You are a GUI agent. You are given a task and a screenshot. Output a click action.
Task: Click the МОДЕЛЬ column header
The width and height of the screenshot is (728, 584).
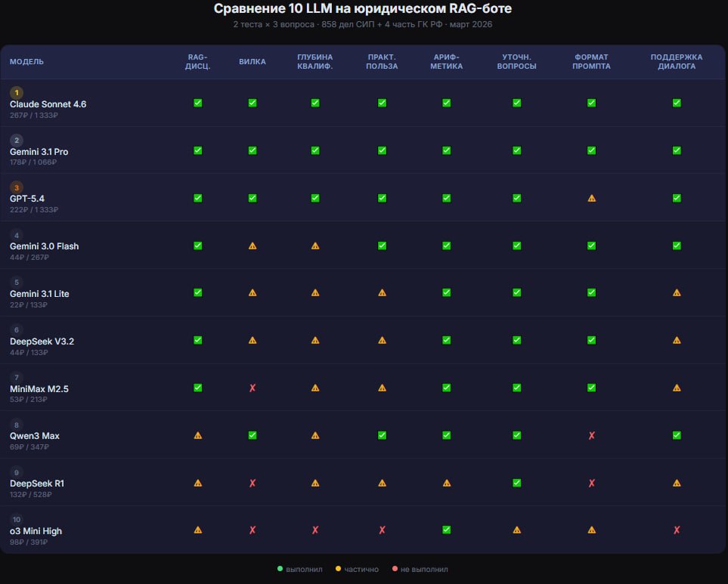click(x=27, y=62)
